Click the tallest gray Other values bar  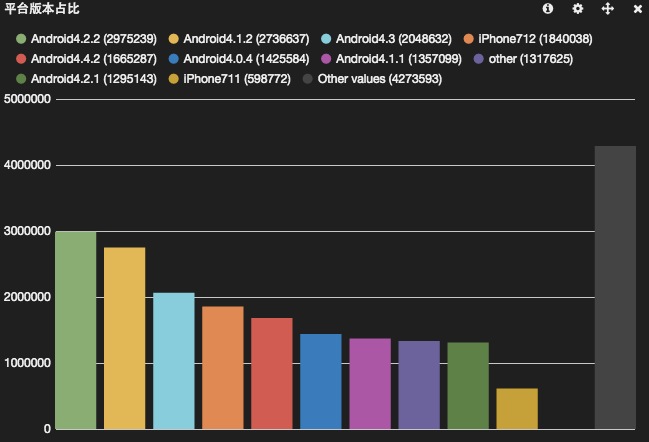[615, 288]
